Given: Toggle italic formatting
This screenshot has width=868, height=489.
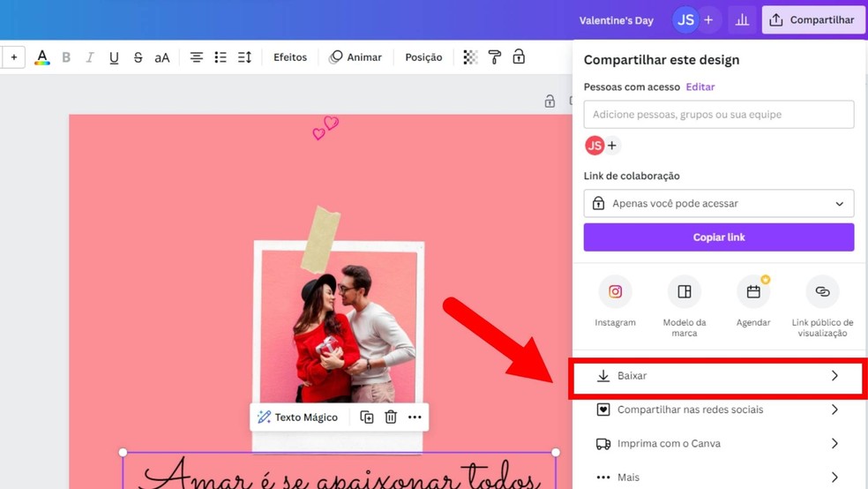Looking at the screenshot, I should 89,57.
